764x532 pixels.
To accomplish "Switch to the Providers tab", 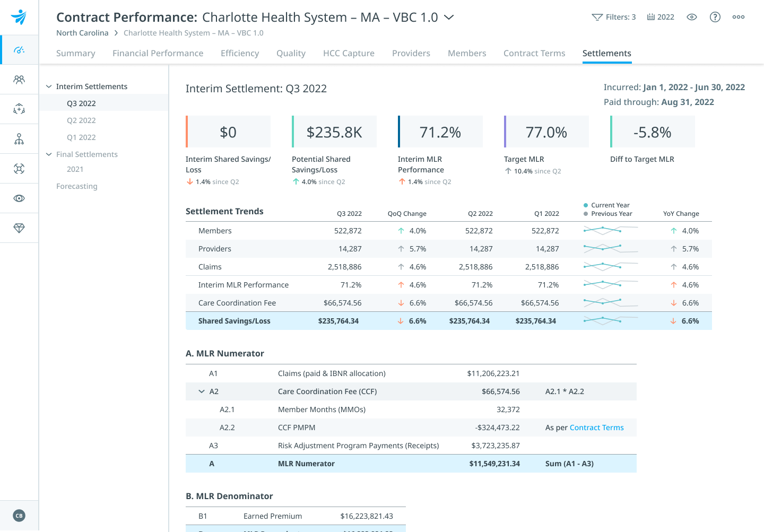I will tap(411, 53).
